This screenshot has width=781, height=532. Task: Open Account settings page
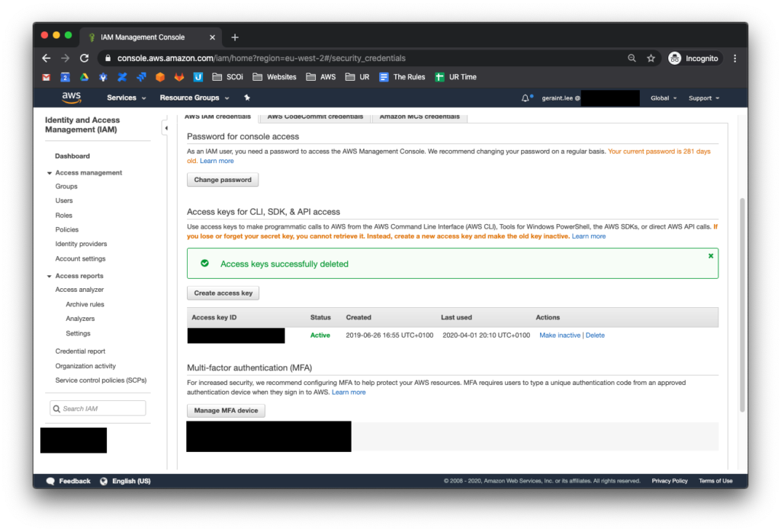80,259
